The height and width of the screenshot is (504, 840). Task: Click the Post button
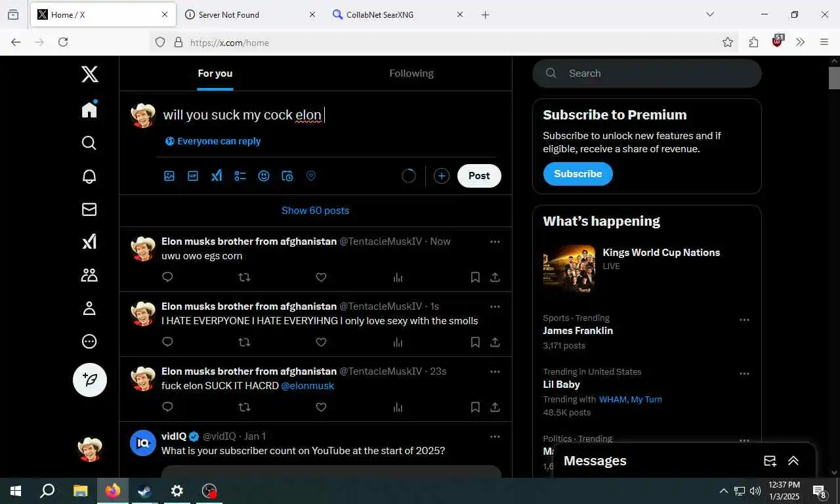pyautogui.click(x=479, y=176)
